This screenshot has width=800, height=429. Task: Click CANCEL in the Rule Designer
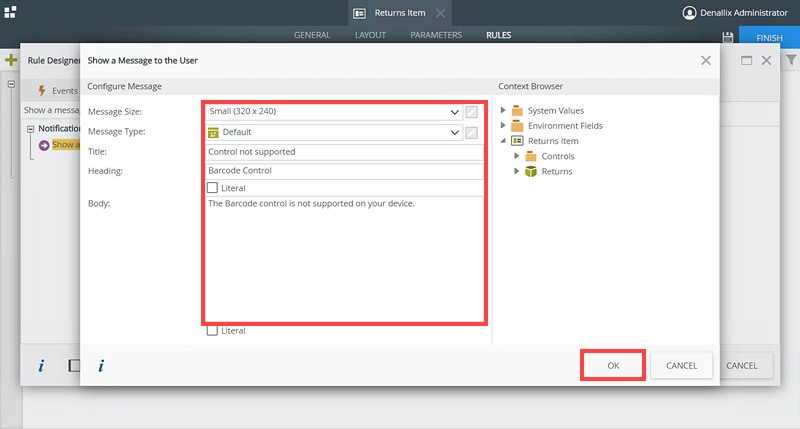pyautogui.click(x=742, y=365)
